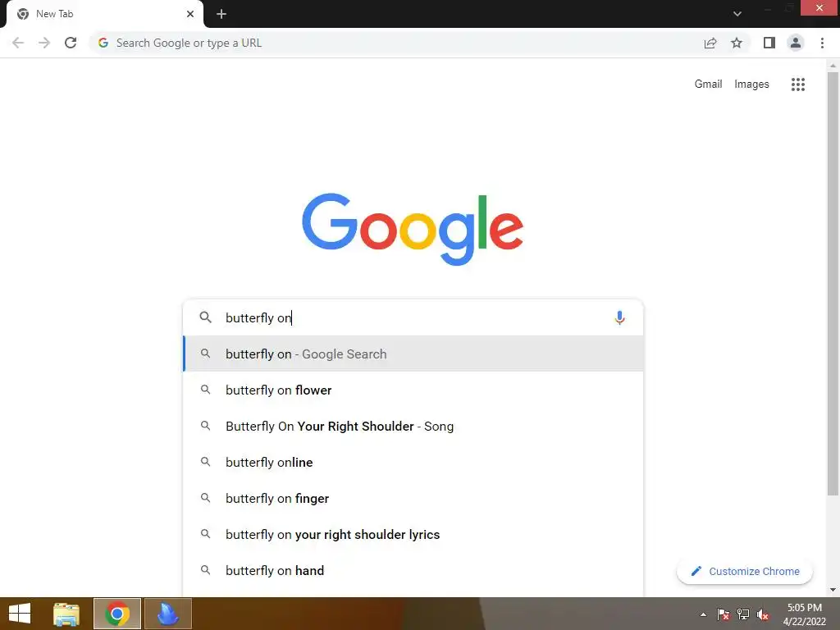
Task: Click the muted volume tray icon
Action: (x=762, y=614)
